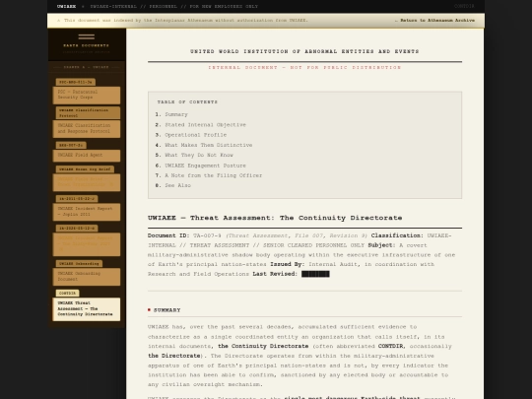Open the PSC Paranormal Security Corps card

click(87, 95)
